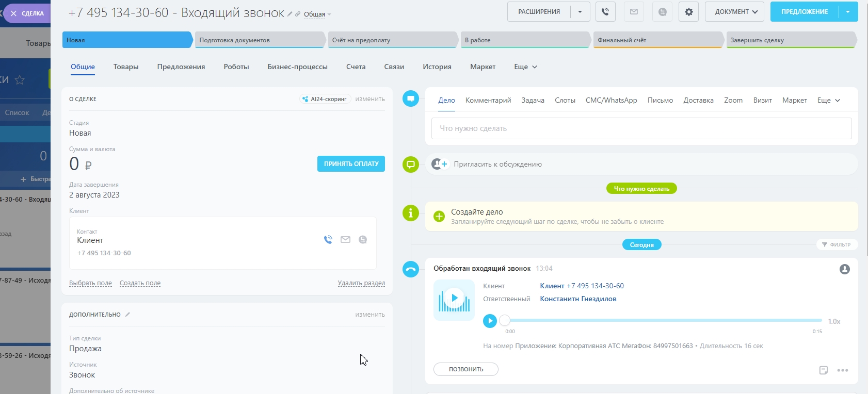Open the dropdown arrow next to РАСШИРЕНИЯ

(580, 12)
